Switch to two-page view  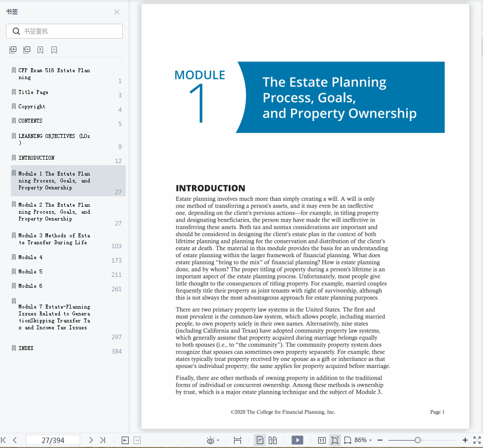click(x=273, y=440)
